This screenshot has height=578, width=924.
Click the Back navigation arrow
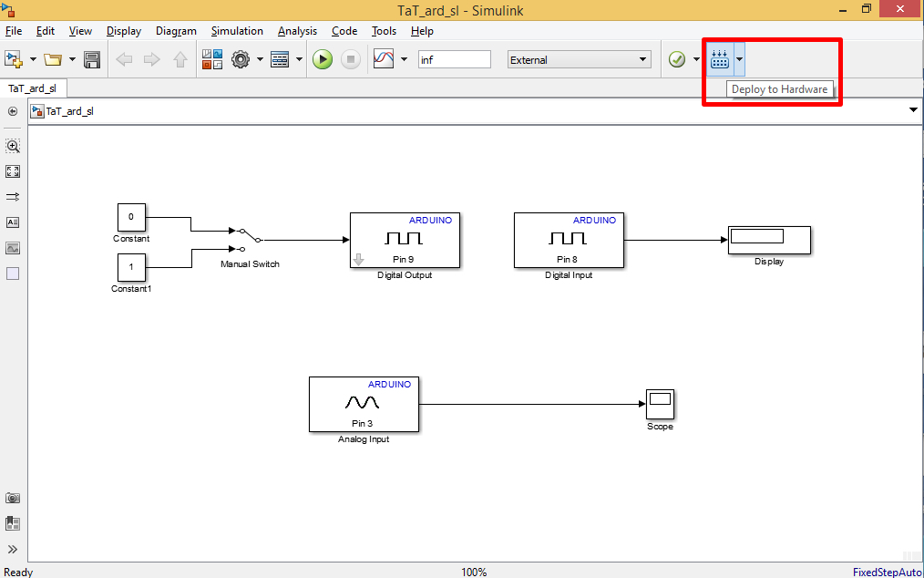pyautogui.click(x=124, y=59)
